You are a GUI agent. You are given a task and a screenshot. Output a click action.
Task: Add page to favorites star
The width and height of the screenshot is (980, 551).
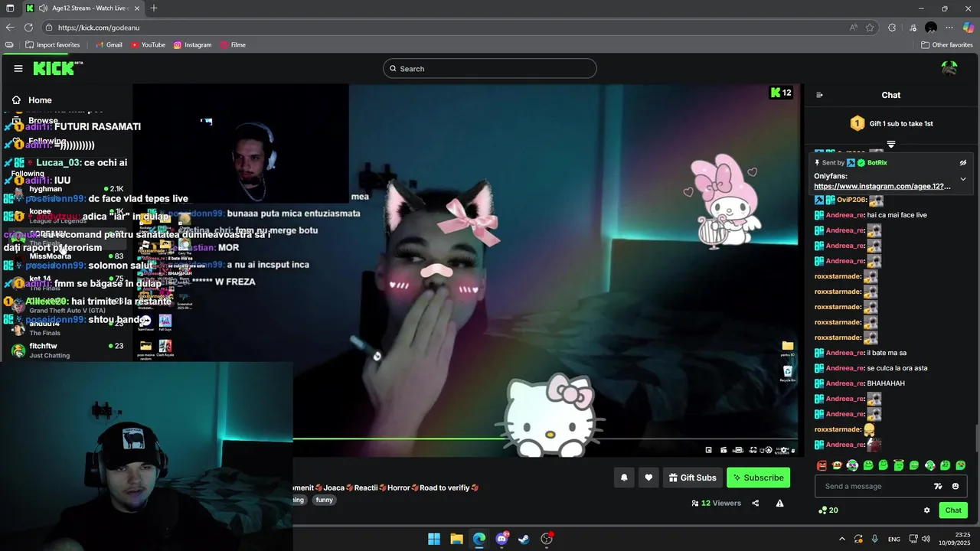[870, 28]
